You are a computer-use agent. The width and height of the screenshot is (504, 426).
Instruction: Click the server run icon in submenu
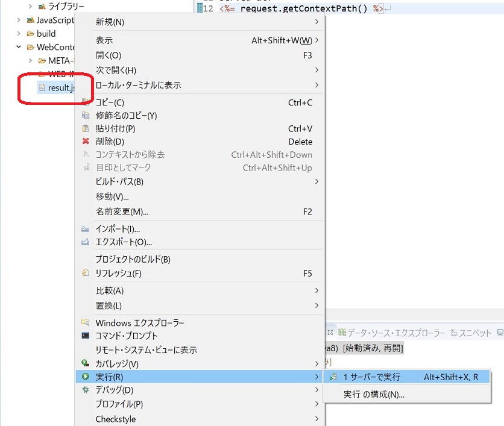click(x=333, y=377)
